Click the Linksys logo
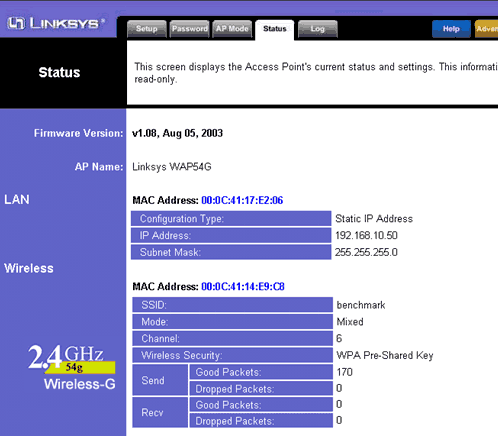Screen dimensions: 498x436 click(x=56, y=24)
